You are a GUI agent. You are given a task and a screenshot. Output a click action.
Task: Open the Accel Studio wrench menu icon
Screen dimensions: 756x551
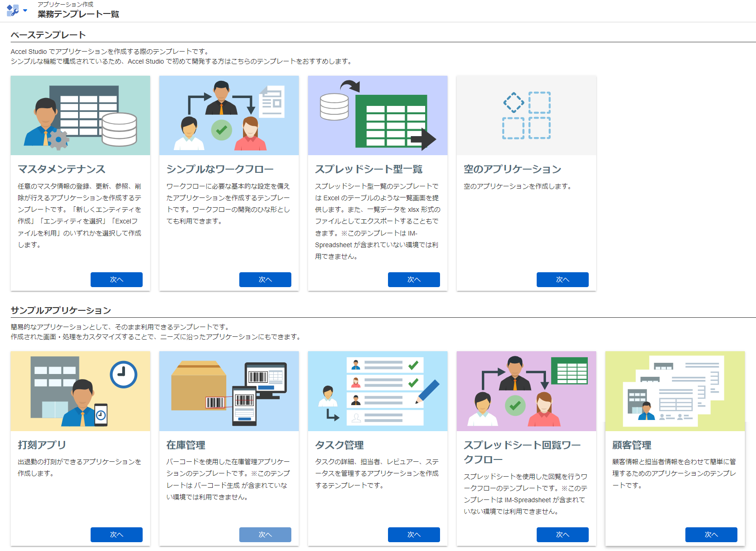[13, 10]
